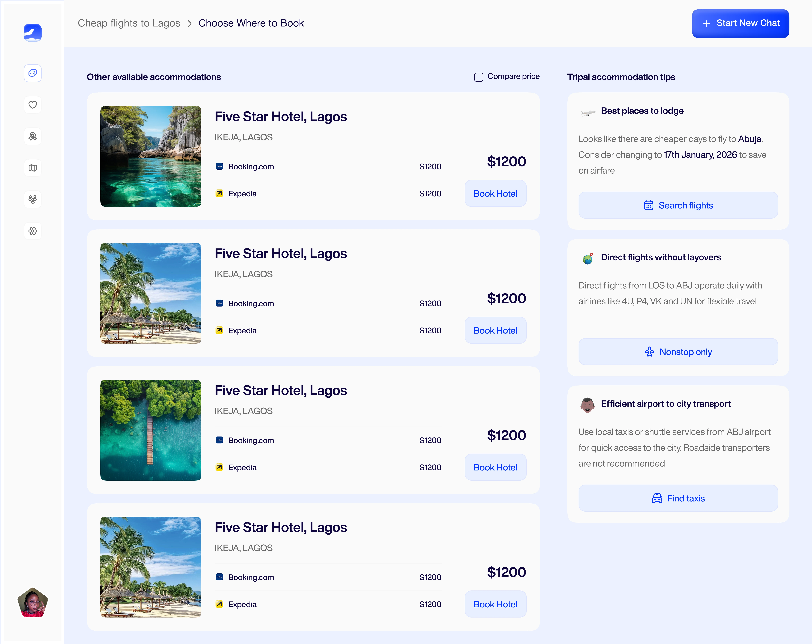Open the map icon in the sidebar
Screen dimensions: 812x644
click(33, 168)
